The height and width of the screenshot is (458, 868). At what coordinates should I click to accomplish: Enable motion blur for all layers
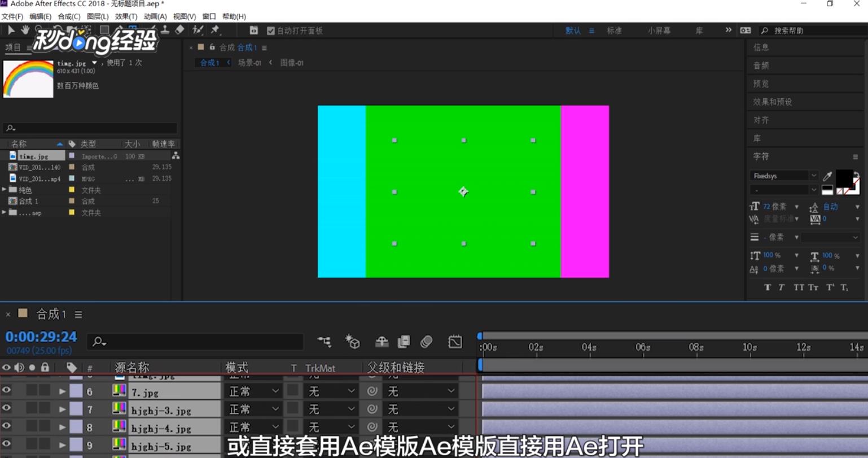[427, 342]
